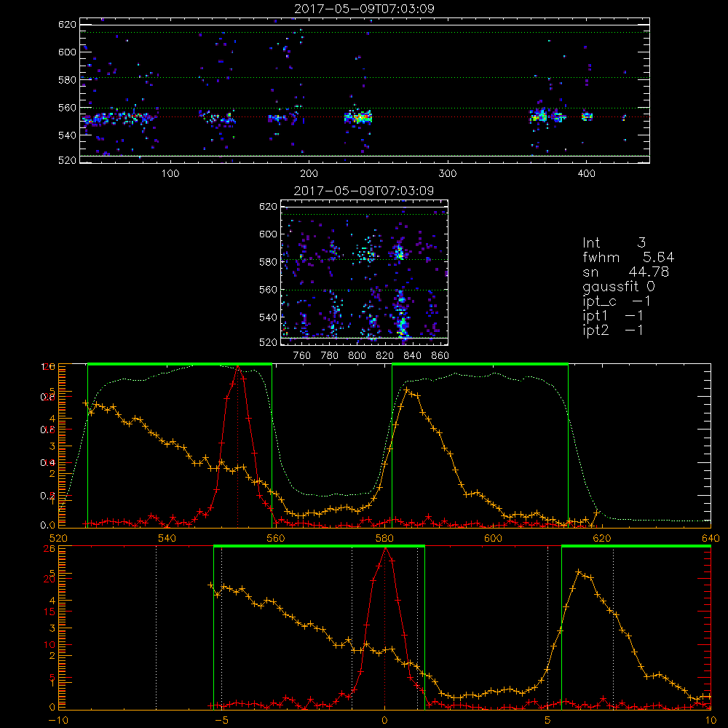Click the top plot title 2017-05-09T07:03:09
The height and width of the screenshot is (728, 728).
[365, 9]
